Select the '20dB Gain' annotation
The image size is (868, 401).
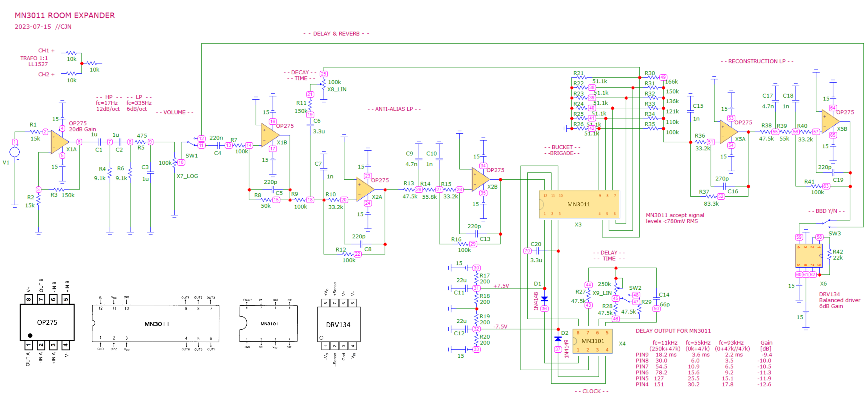(82, 129)
